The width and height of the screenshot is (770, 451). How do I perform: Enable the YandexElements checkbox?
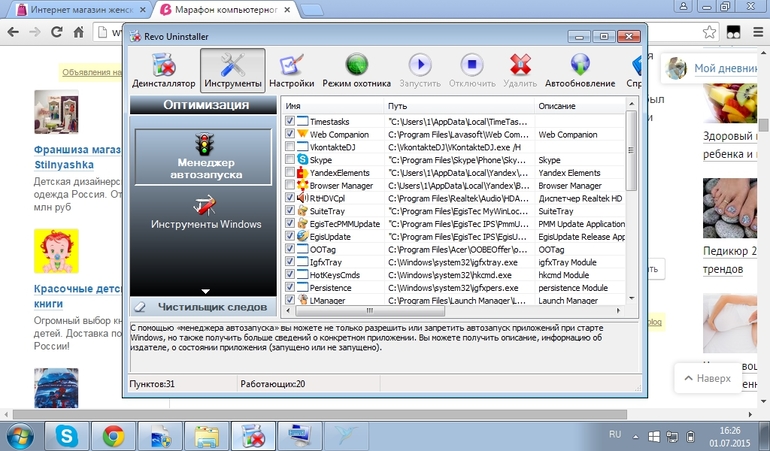(x=290, y=172)
